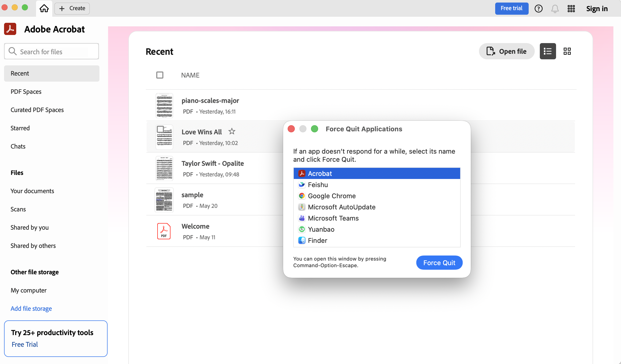Viewport: 621px width, 364px height.
Task: Open PDF Spaces in the sidebar
Action: [x=26, y=92]
